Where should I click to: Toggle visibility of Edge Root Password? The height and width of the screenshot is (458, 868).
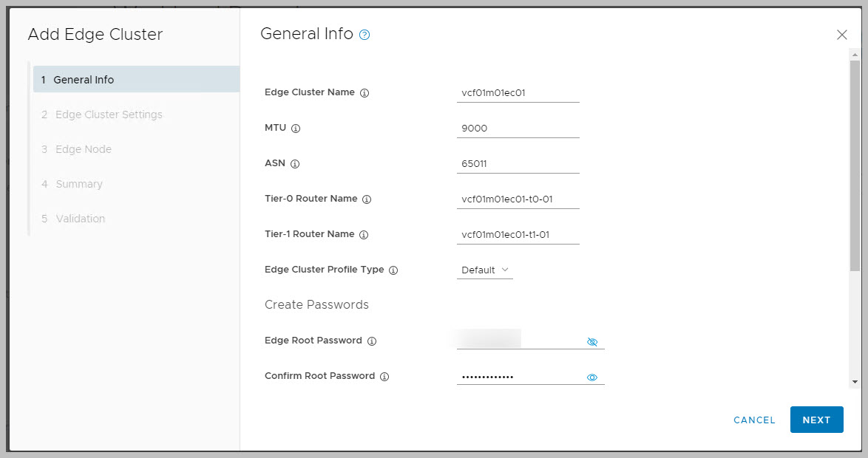click(x=591, y=342)
